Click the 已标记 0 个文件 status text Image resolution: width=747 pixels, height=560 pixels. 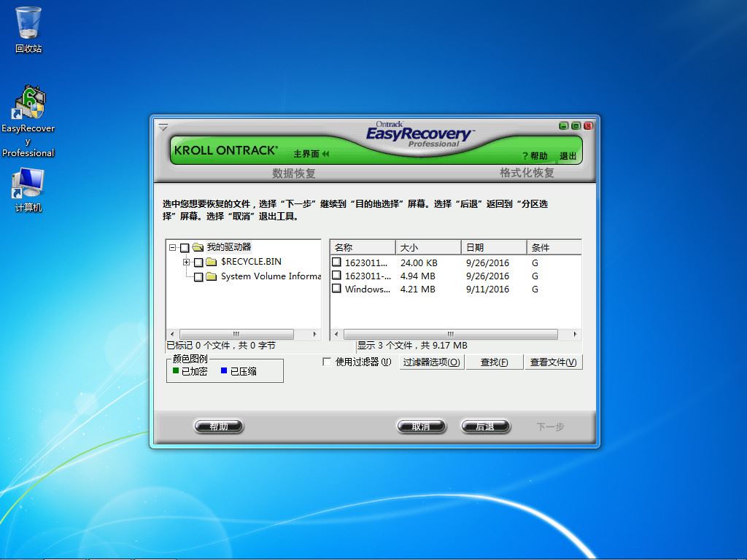[x=221, y=346]
